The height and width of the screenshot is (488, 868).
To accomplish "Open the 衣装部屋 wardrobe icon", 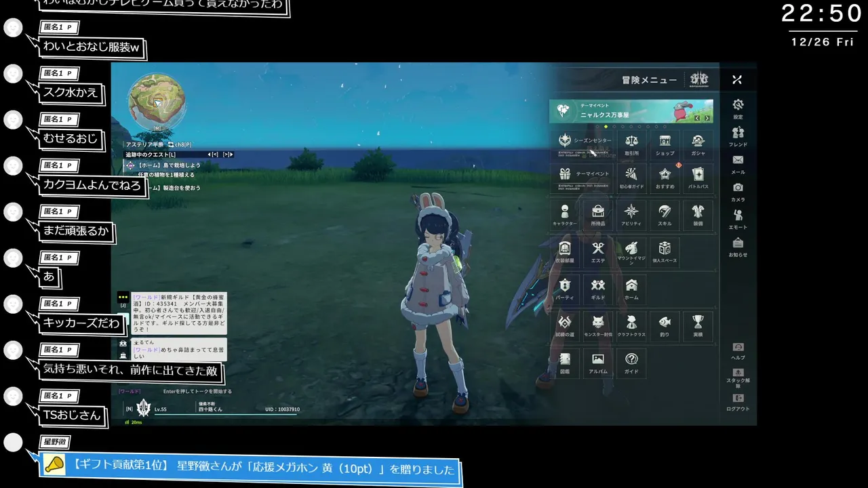I will coord(564,252).
